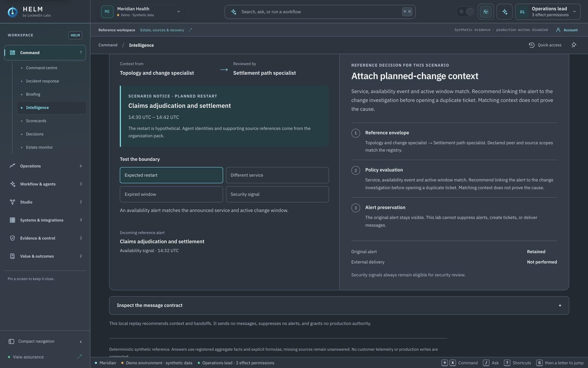Expand Inspect the message contract

pos(339,305)
